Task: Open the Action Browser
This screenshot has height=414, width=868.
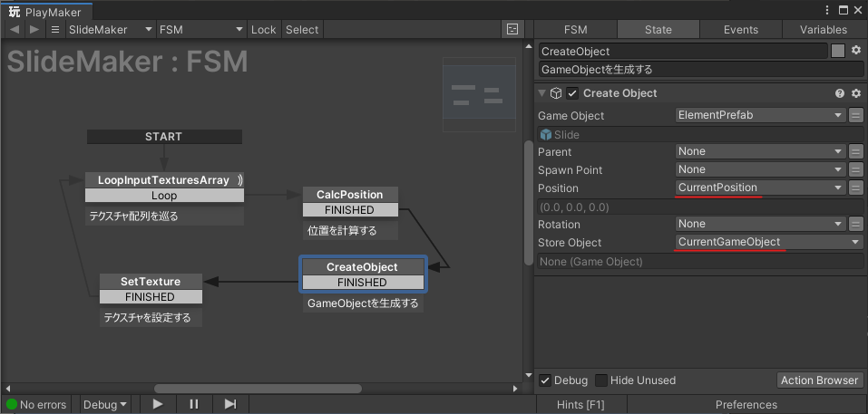Action: coord(819,380)
